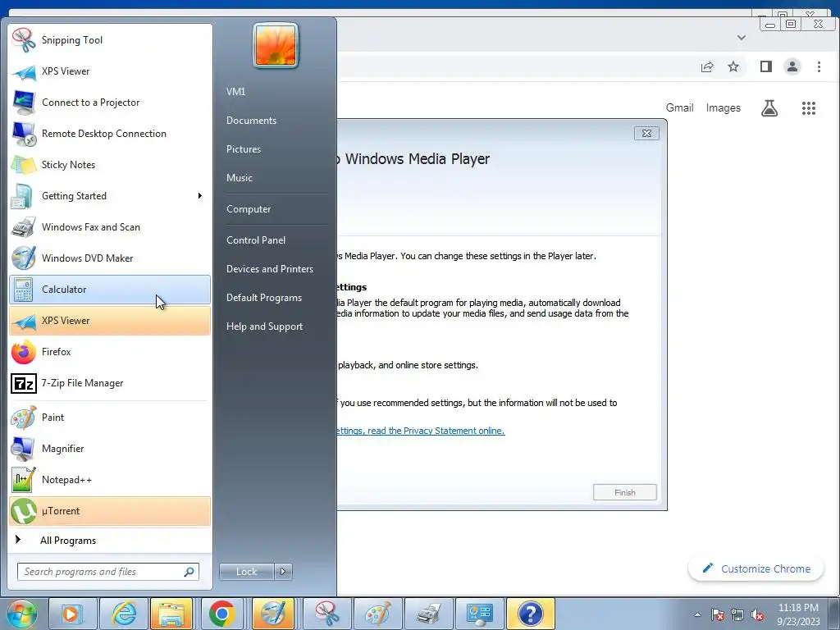Open Images link in Chrome
Viewport: 840px width, 630px height.
point(724,107)
